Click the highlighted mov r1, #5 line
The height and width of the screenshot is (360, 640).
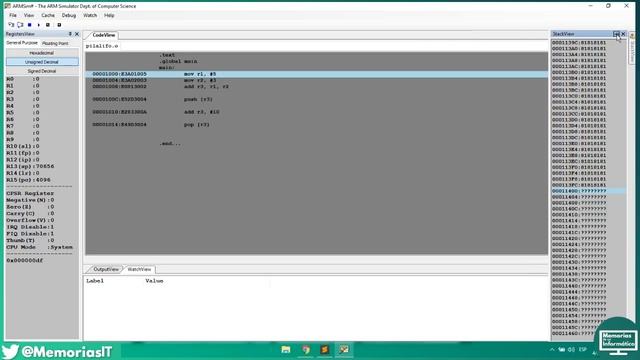click(316, 74)
